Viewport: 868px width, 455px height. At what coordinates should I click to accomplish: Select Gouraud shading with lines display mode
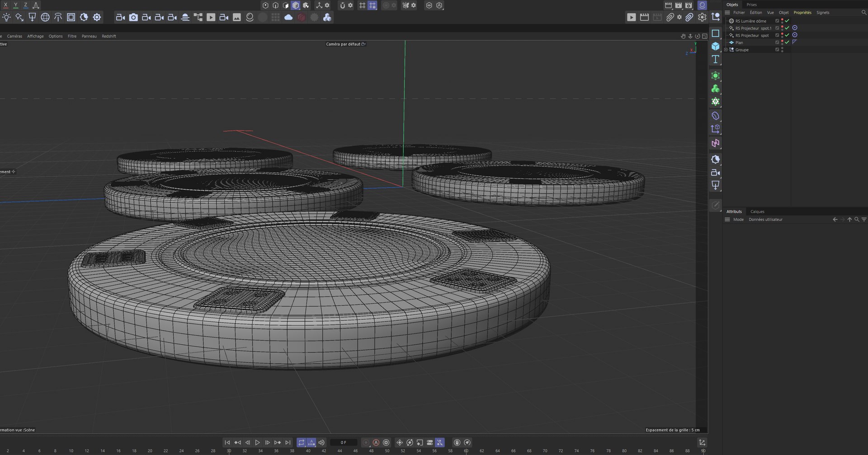296,5
